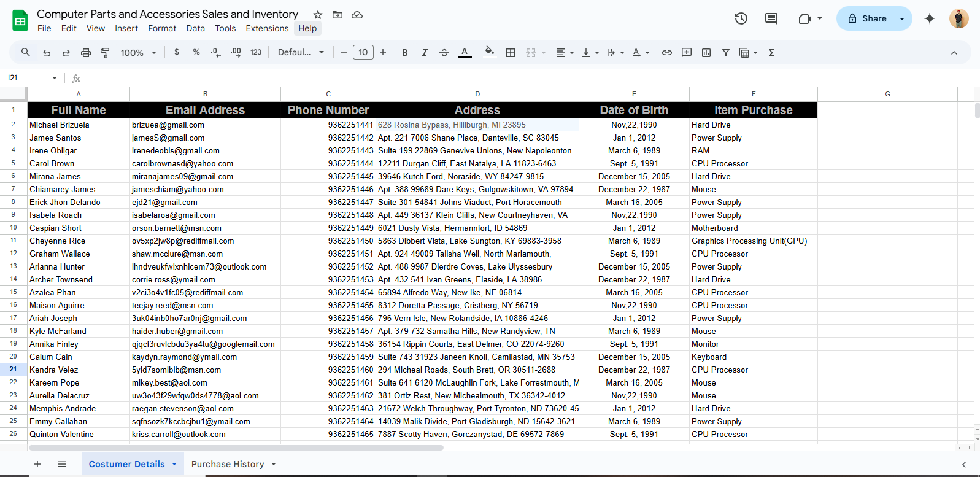Viewport: 980px width, 477px height.
Task: Decrease decimal places
Action: [215, 52]
